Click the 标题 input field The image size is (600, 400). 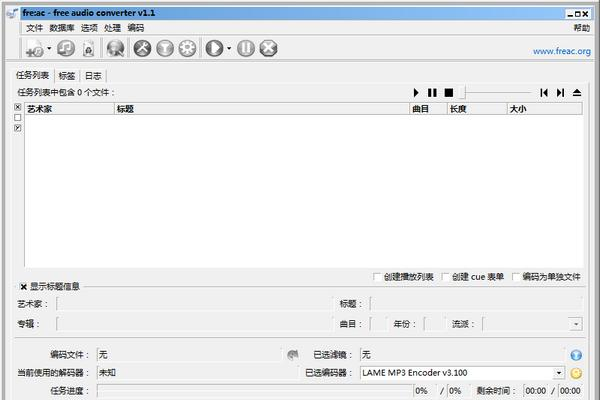(x=476, y=304)
